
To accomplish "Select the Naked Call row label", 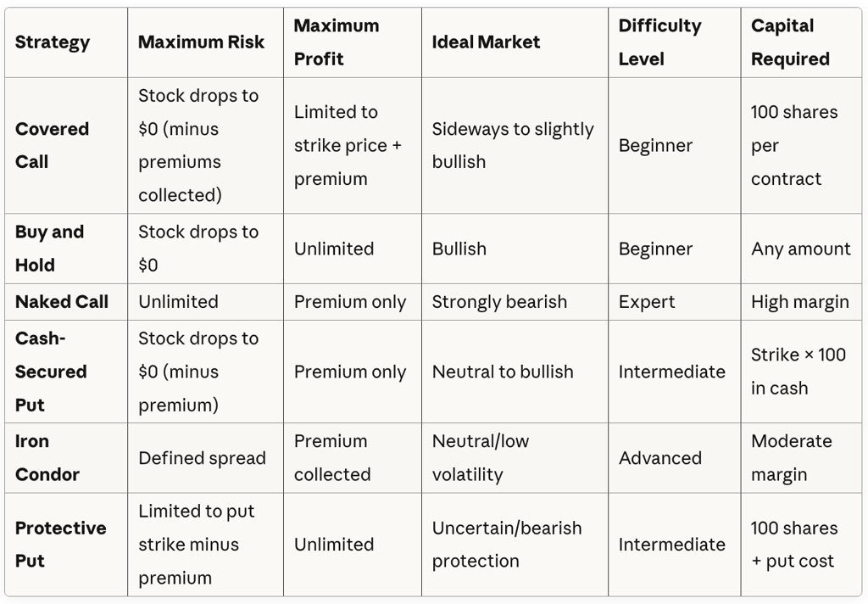I will click(x=62, y=302).
